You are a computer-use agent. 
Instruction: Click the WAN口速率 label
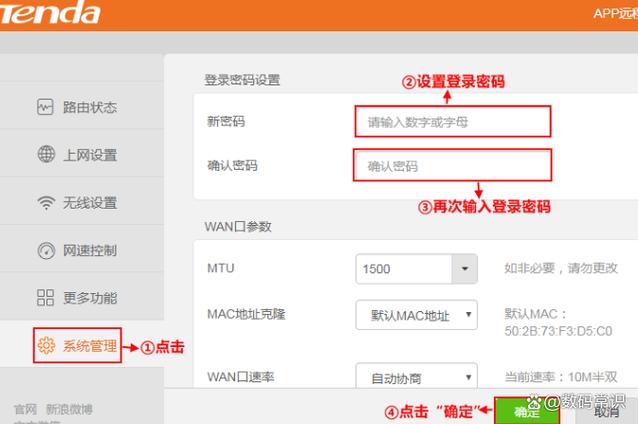pyautogui.click(x=240, y=377)
